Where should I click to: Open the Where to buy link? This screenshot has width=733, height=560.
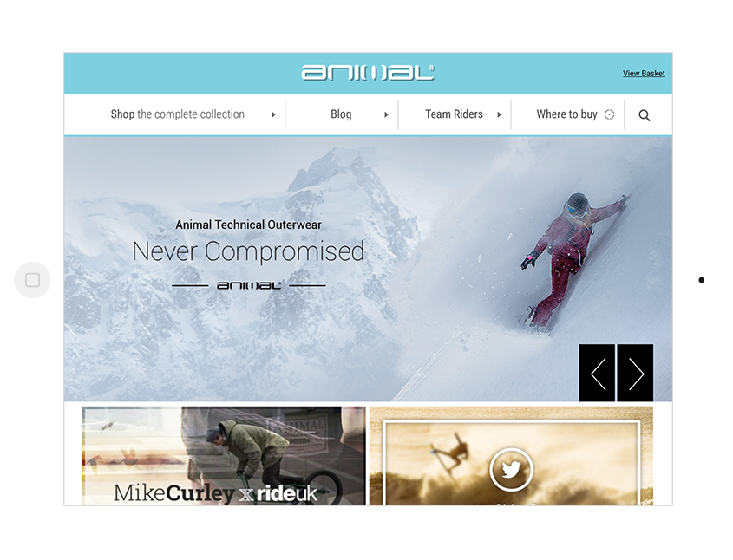[x=567, y=114]
